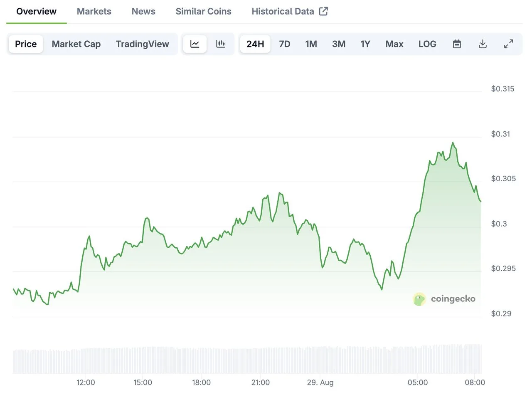Expand chart to fullscreen
The height and width of the screenshot is (397, 532).
tap(508, 44)
